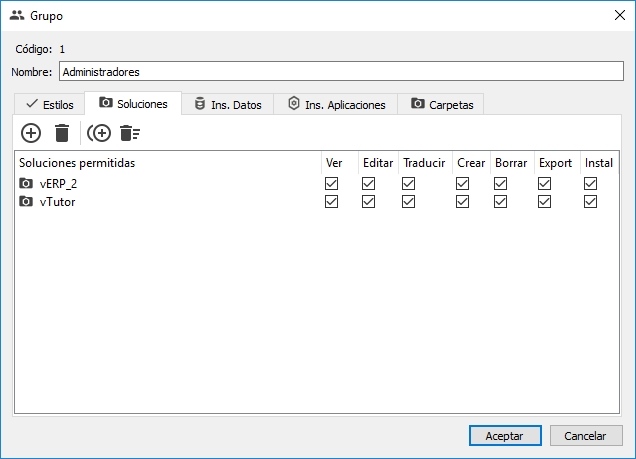Disable Borrar permission for vERP_2
This screenshot has height=459, width=636.
coord(500,184)
